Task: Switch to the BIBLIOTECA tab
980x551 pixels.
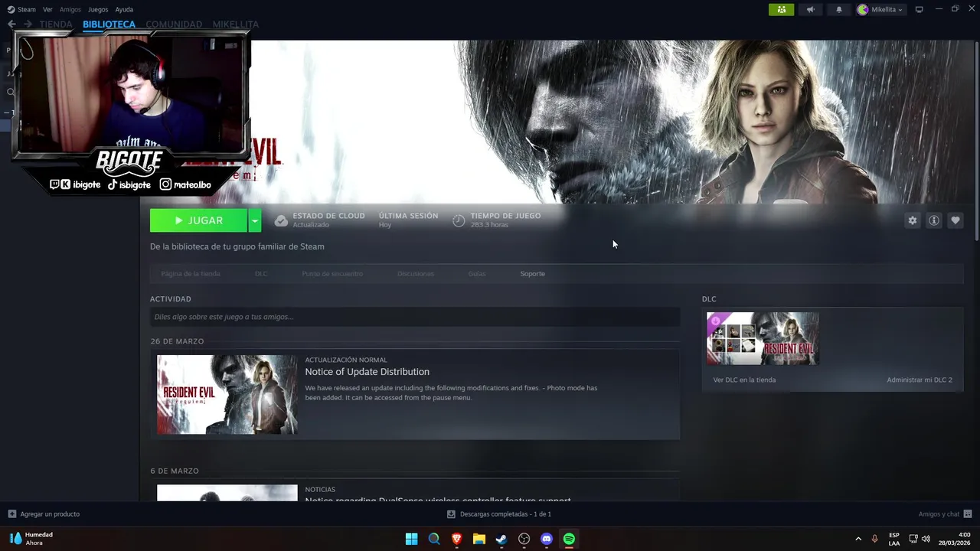Action: (x=109, y=24)
